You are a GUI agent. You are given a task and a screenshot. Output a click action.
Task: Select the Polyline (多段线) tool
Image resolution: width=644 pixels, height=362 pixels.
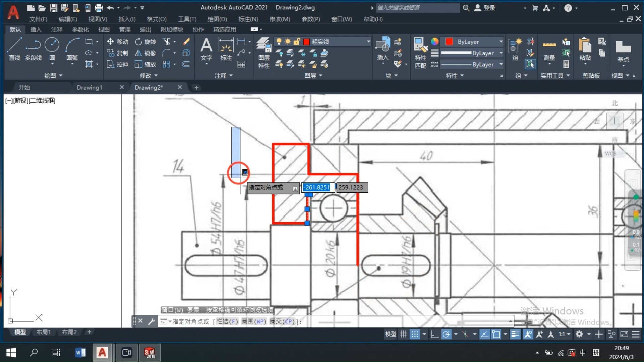click(x=33, y=49)
